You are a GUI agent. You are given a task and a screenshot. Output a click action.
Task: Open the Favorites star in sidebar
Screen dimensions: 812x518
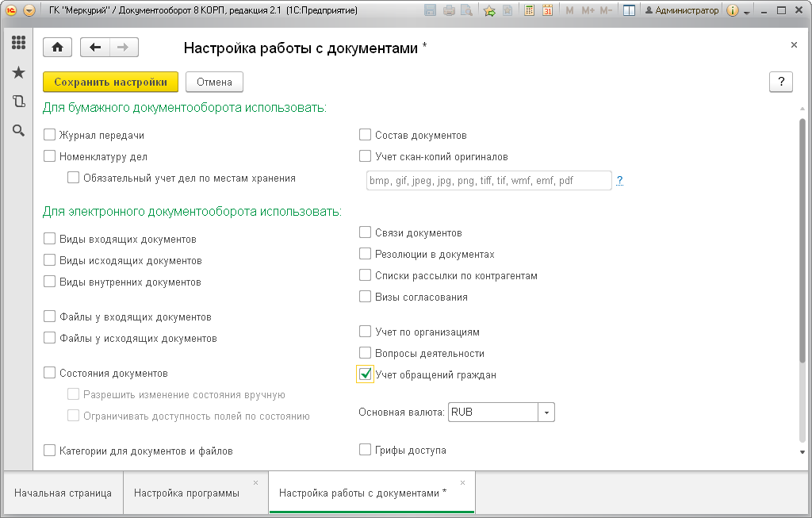coord(19,72)
